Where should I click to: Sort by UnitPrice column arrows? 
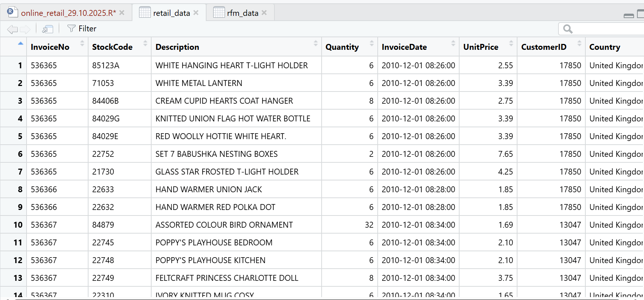pos(511,44)
